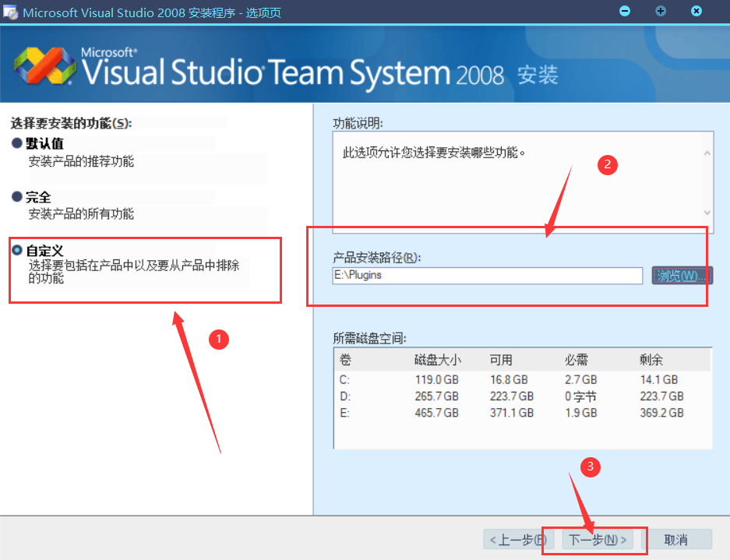The image size is (730, 560).
Task: Go back with the 上一步 button
Action: coord(515,540)
